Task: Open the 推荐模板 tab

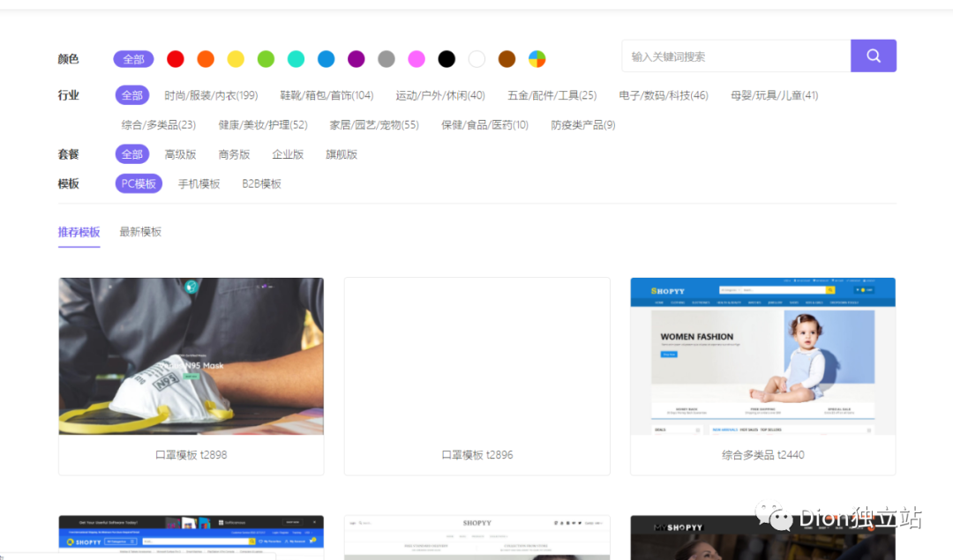Action: 79,231
